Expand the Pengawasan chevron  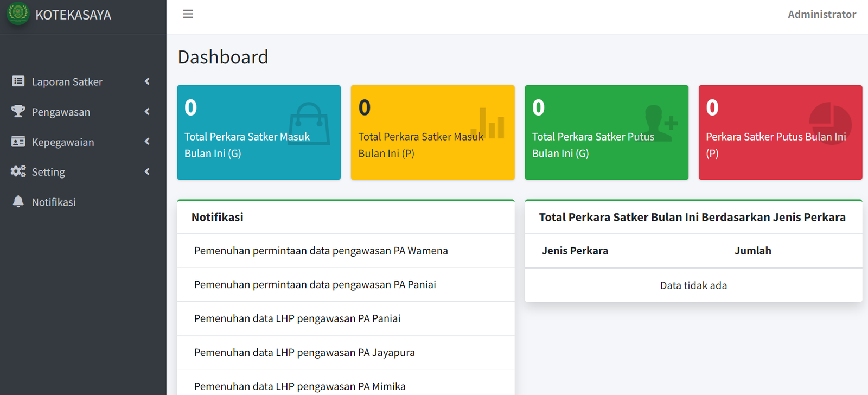pyautogui.click(x=147, y=111)
